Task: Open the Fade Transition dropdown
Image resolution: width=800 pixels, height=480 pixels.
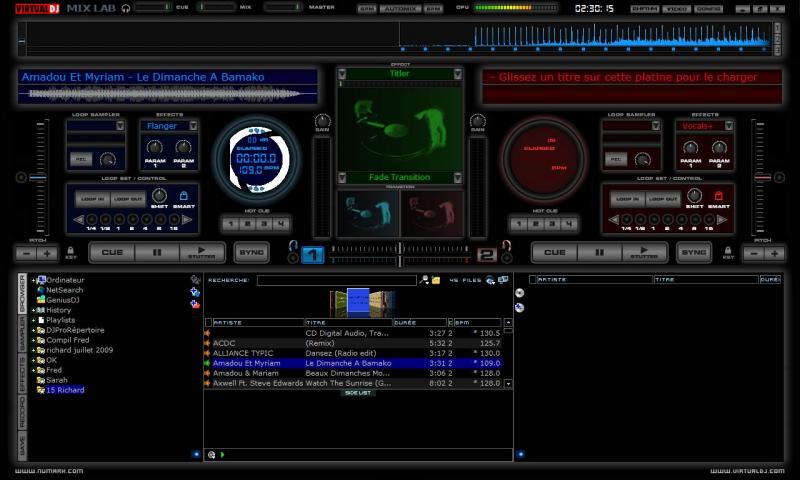Action: [x=457, y=177]
